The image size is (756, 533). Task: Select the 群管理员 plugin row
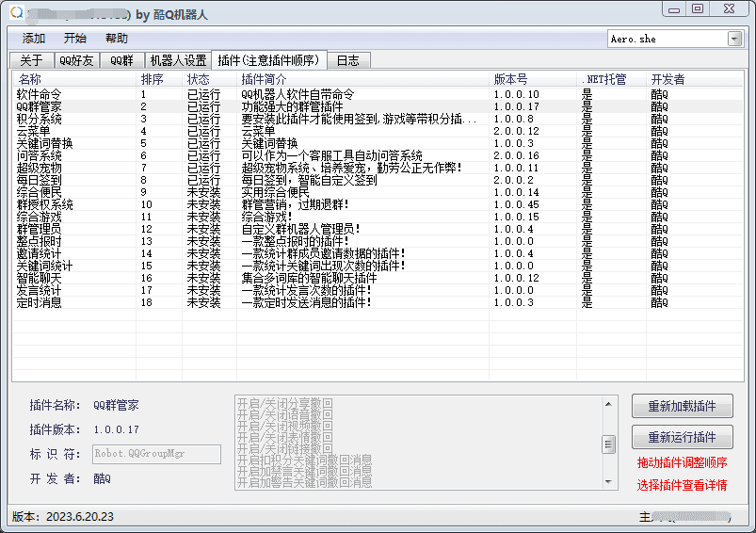tap(378, 229)
